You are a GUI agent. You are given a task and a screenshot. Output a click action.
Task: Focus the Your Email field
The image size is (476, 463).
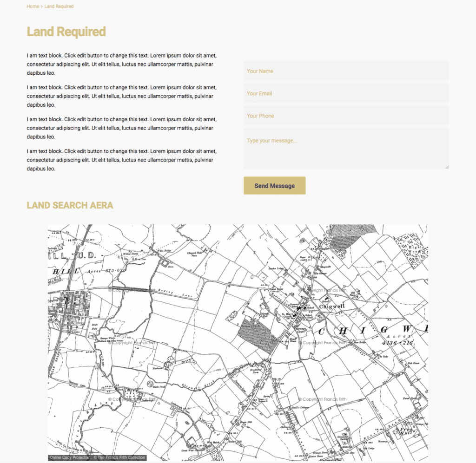tap(346, 93)
